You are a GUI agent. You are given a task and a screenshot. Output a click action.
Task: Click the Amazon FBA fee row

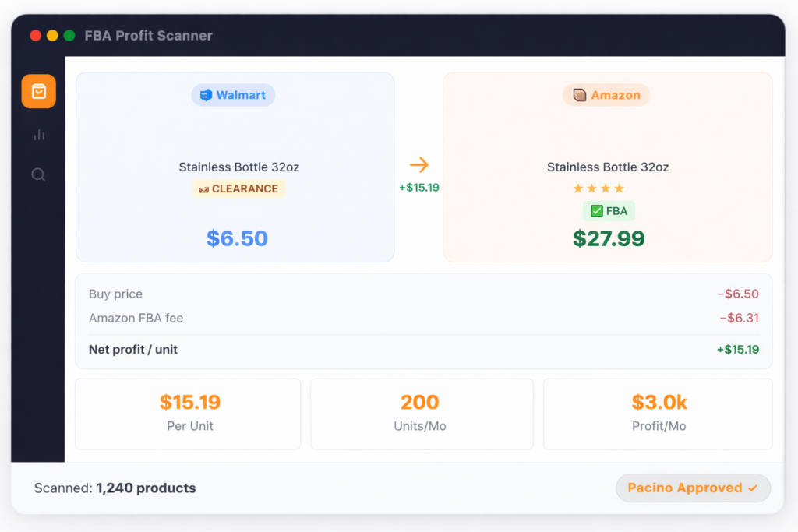coord(423,318)
